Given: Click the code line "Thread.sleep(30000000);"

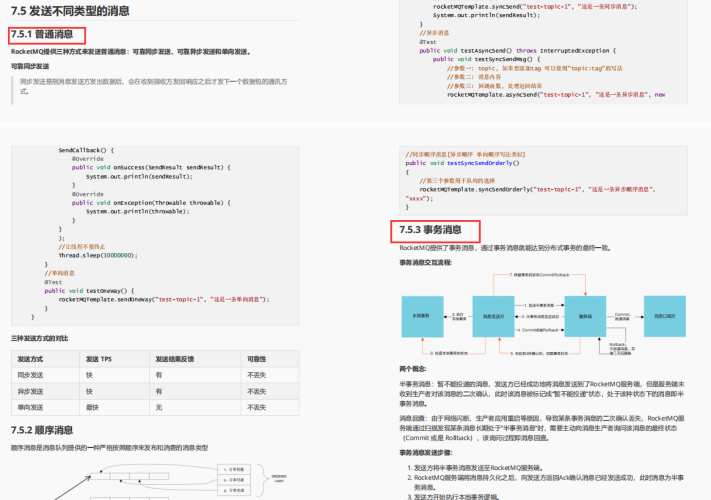Looking at the screenshot, I should 98,256.
